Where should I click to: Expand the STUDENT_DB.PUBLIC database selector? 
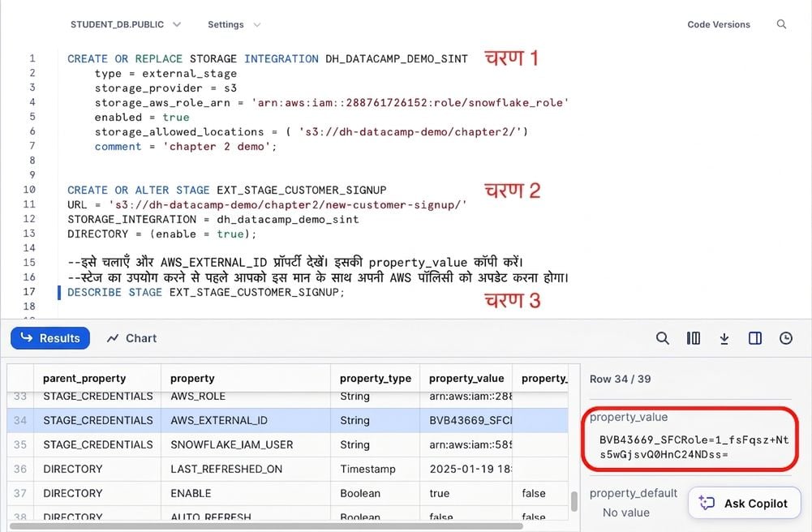pyautogui.click(x=126, y=24)
